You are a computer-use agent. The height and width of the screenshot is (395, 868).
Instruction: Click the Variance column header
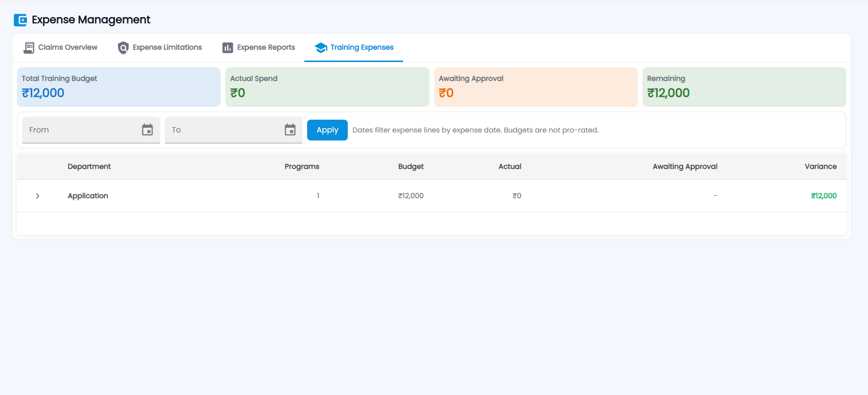point(820,167)
